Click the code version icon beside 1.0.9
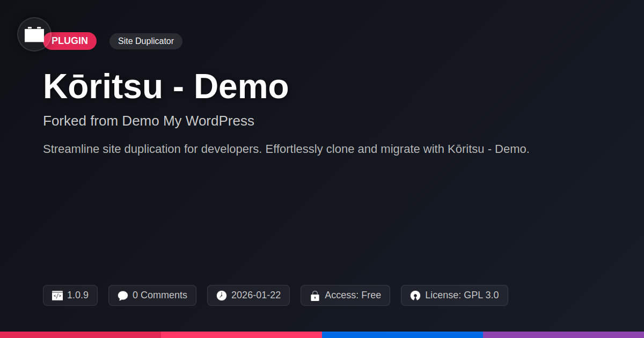The width and height of the screenshot is (644, 338). pyautogui.click(x=57, y=296)
